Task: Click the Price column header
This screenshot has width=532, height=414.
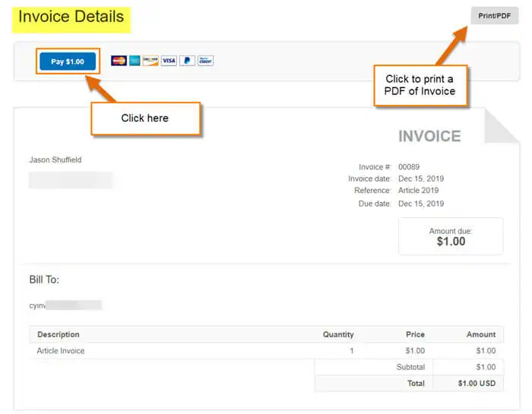Action: pyautogui.click(x=415, y=334)
